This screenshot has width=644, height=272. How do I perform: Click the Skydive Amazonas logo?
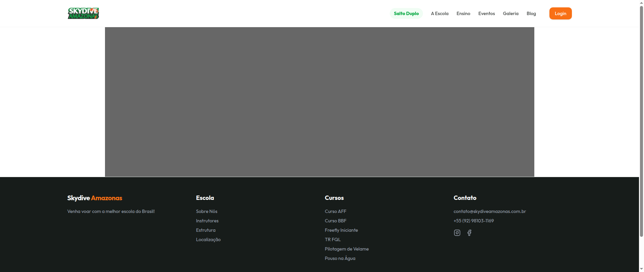pyautogui.click(x=83, y=13)
